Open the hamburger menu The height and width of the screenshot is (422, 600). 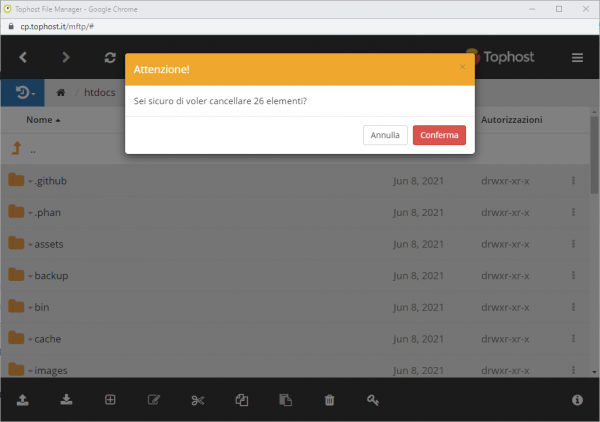tap(577, 58)
